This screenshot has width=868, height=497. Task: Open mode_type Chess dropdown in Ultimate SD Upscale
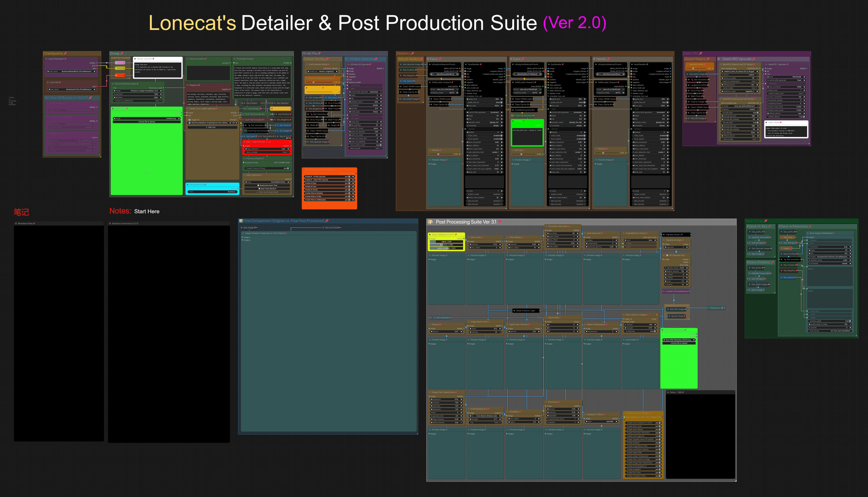[x=366, y=112]
